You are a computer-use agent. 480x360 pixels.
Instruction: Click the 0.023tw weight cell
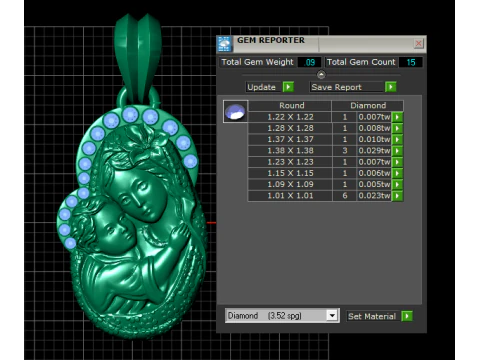[374, 196]
